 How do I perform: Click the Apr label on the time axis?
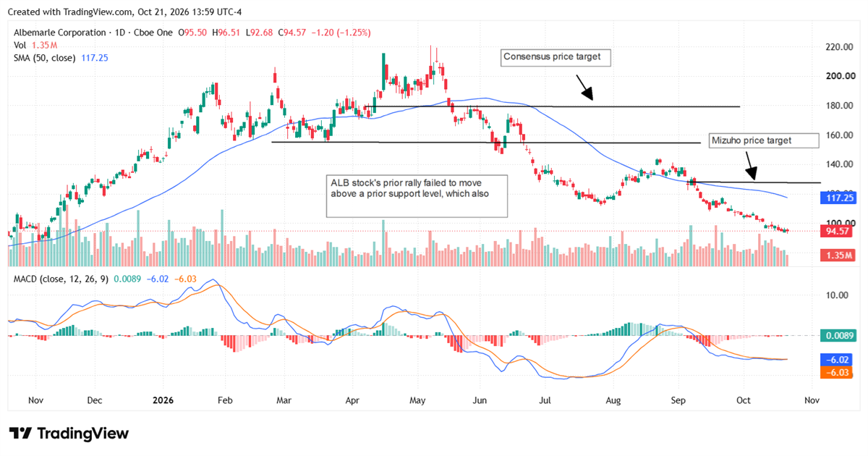coord(352,399)
